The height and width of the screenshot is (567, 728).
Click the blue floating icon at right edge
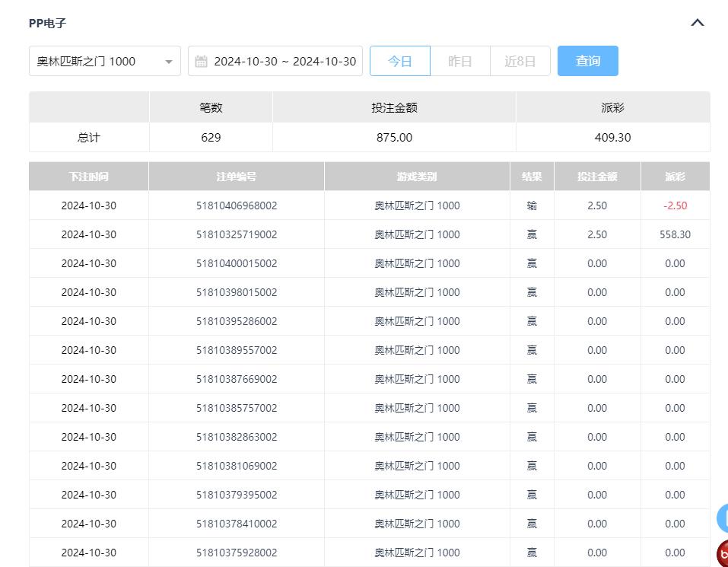click(x=722, y=518)
